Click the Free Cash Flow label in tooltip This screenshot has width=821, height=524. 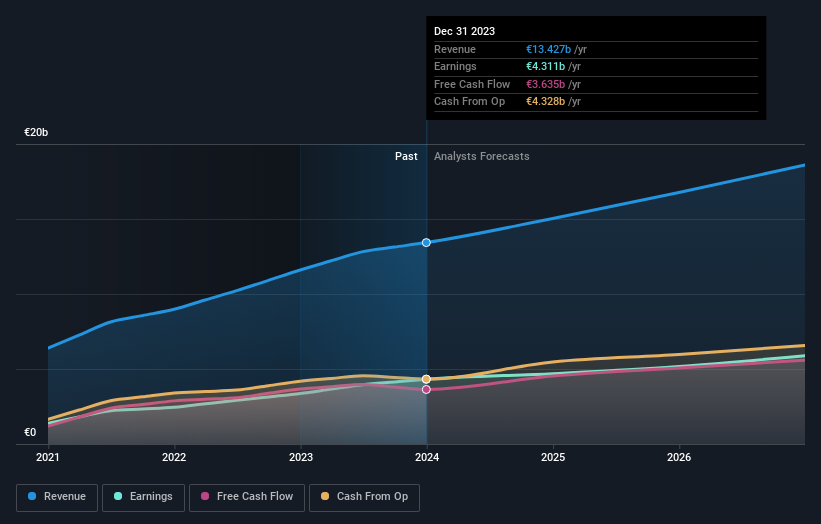click(x=472, y=84)
